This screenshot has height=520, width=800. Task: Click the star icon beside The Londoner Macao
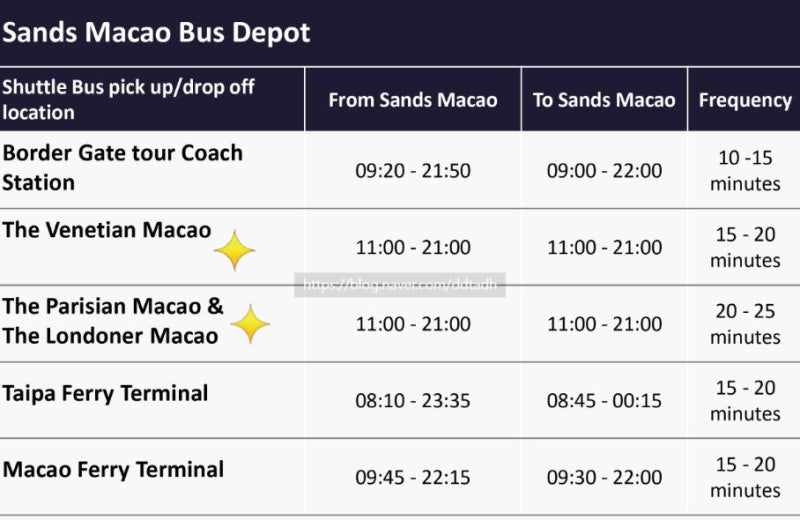coord(250,324)
